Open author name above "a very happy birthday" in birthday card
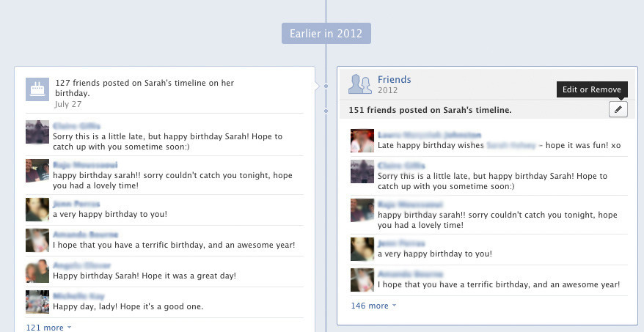The height and width of the screenshot is (332, 644). coord(76,204)
